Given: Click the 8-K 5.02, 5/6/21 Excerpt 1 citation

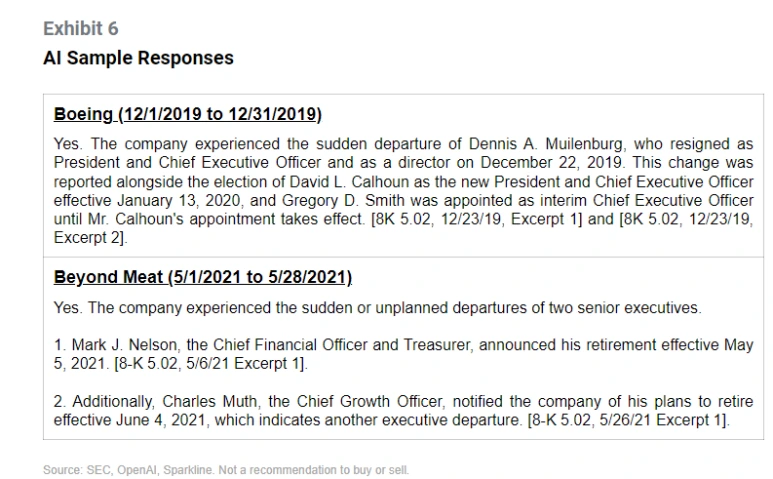Looking at the screenshot, I should coord(211,364).
